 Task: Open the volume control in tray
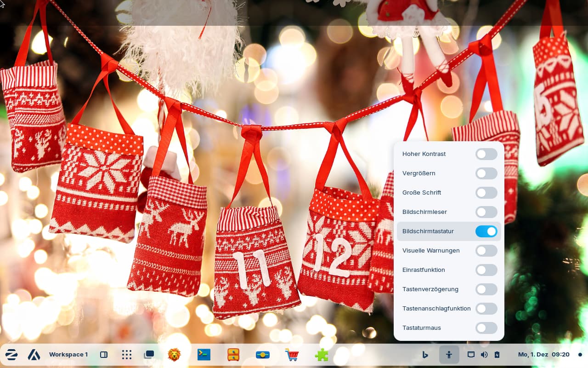point(484,355)
